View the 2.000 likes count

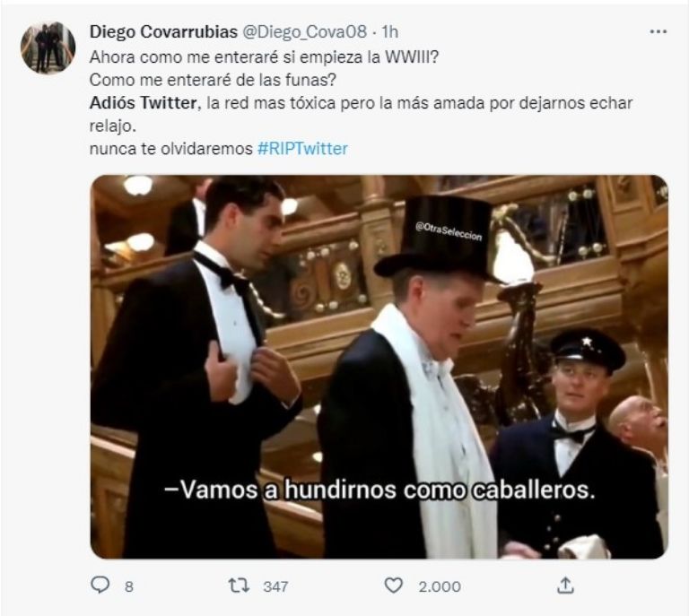[439, 586]
